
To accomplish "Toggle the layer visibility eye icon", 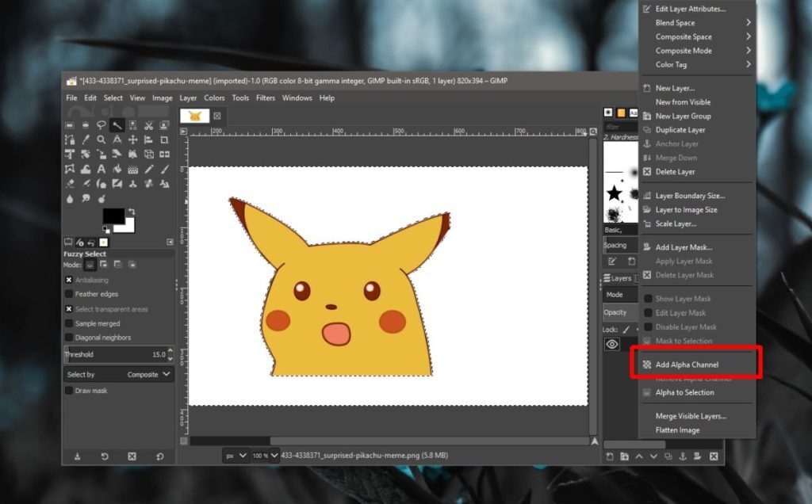I will pos(611,344).
